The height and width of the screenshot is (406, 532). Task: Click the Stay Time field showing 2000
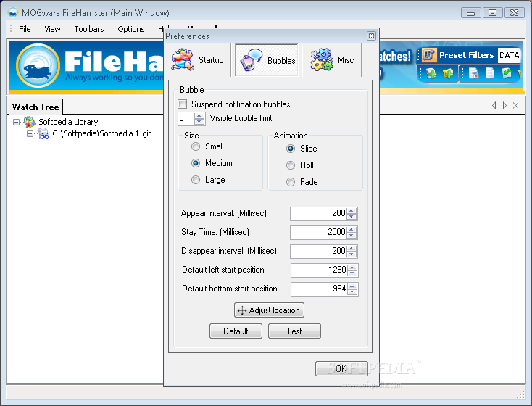coord(319,233)
